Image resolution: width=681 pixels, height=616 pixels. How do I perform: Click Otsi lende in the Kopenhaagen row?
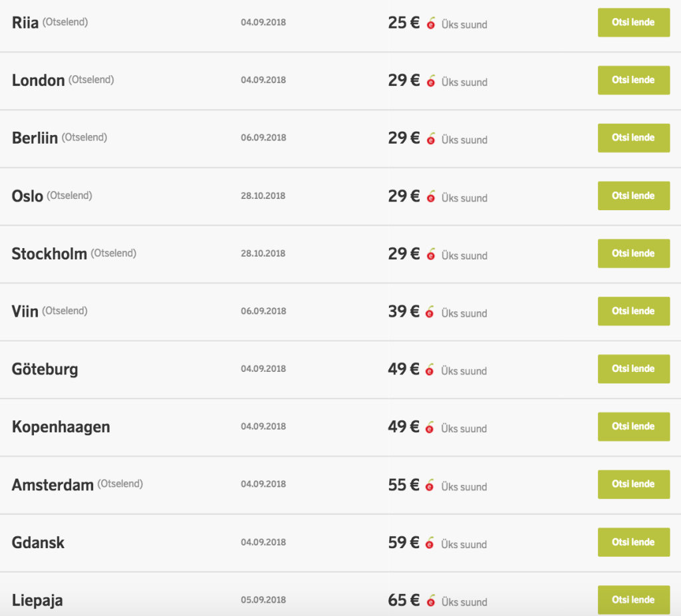(x=633, y=426)
